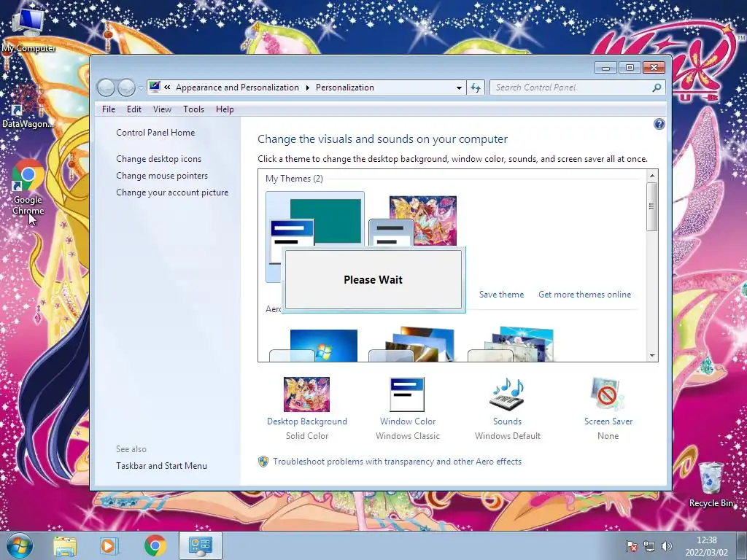Open the Tools menu

[193, 109]
